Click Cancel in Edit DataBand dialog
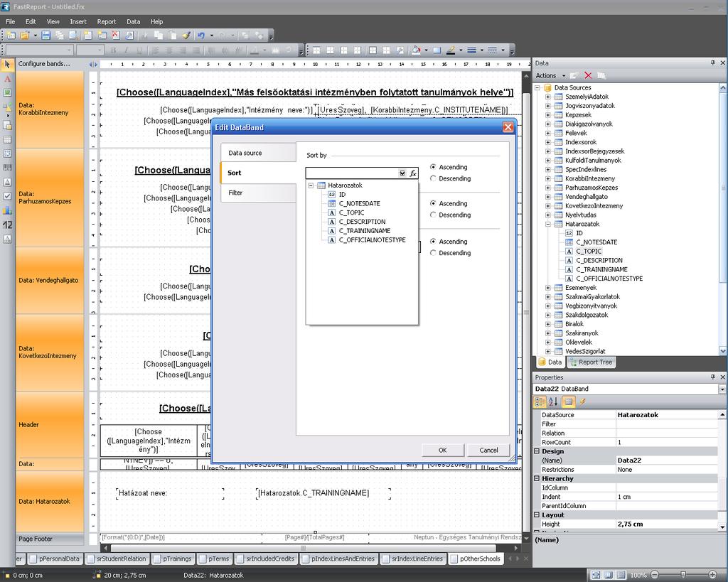The height and width of the screenshot is (582, 728). [488, 451]
